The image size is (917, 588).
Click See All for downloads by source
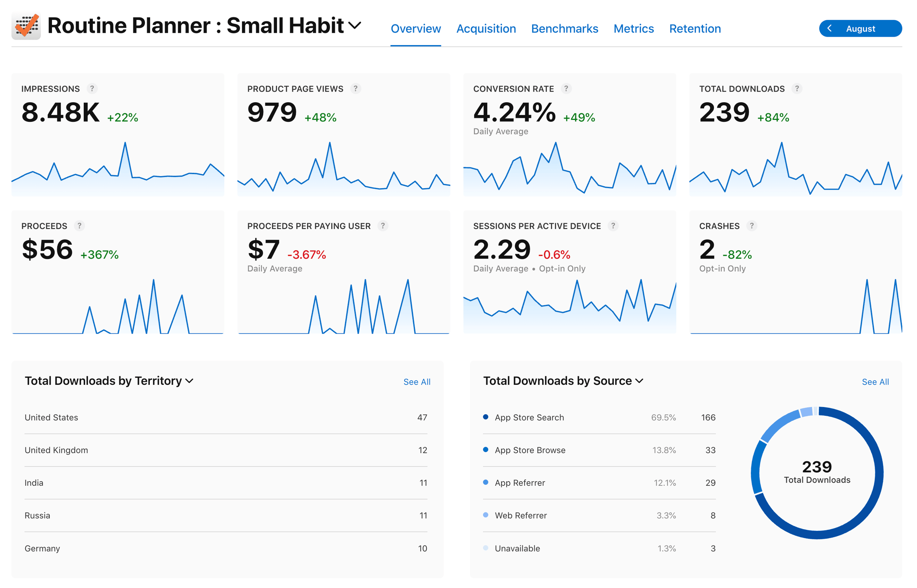click(x=875, y=382)
